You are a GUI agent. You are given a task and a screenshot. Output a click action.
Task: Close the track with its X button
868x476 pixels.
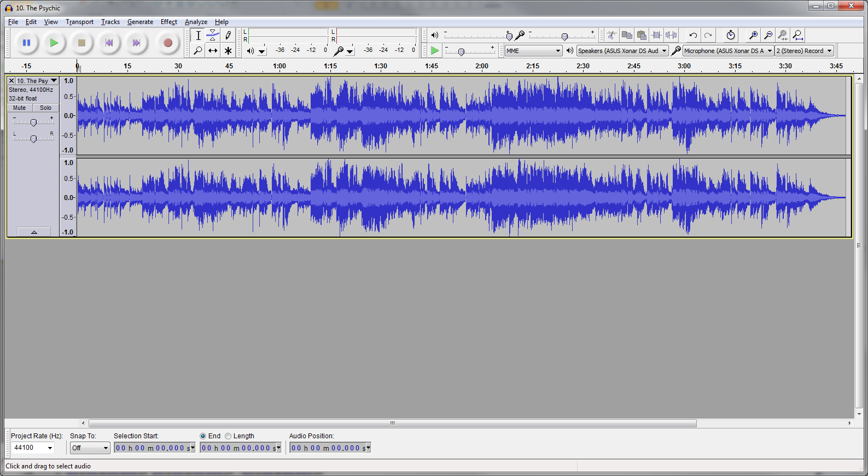point(11,81)
